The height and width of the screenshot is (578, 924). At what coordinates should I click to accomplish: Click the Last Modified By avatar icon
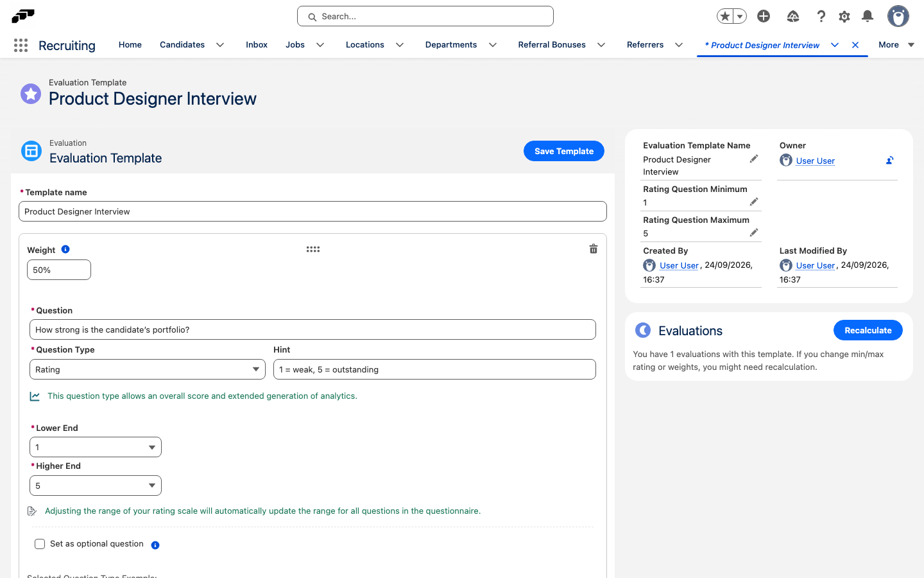coord(786,265)
